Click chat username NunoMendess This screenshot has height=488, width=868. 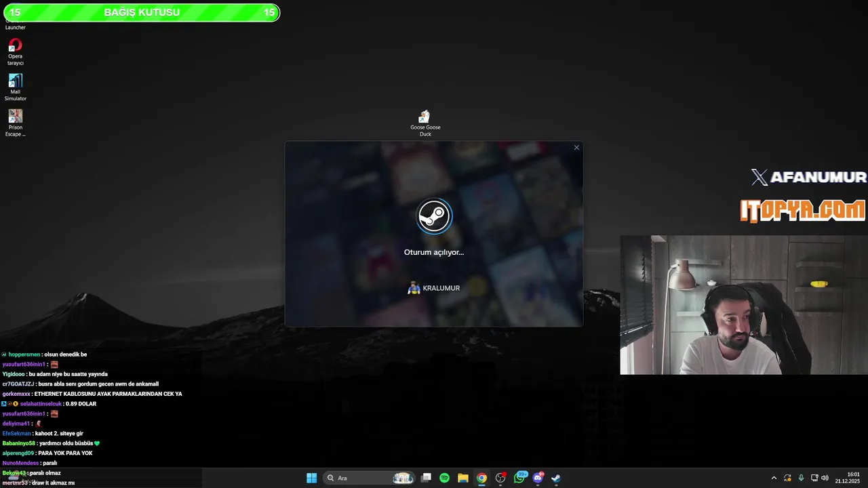coord(20,463)
